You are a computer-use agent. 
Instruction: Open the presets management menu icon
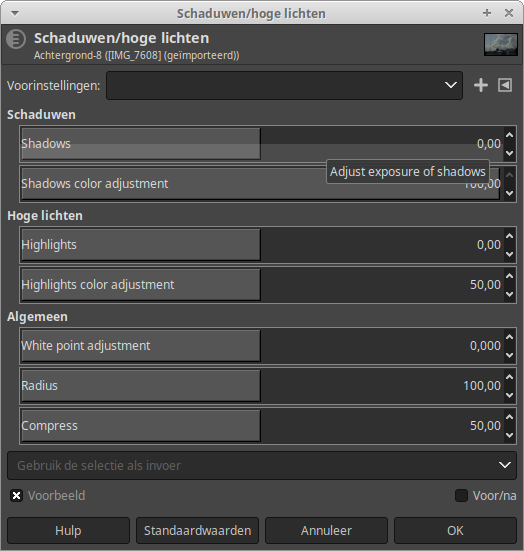505,85
